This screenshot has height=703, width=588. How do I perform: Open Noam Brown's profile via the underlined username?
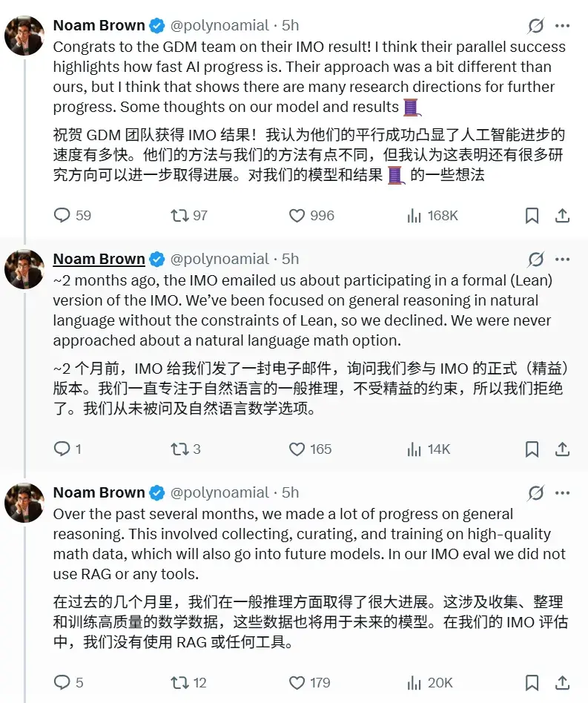pos(99,259)
